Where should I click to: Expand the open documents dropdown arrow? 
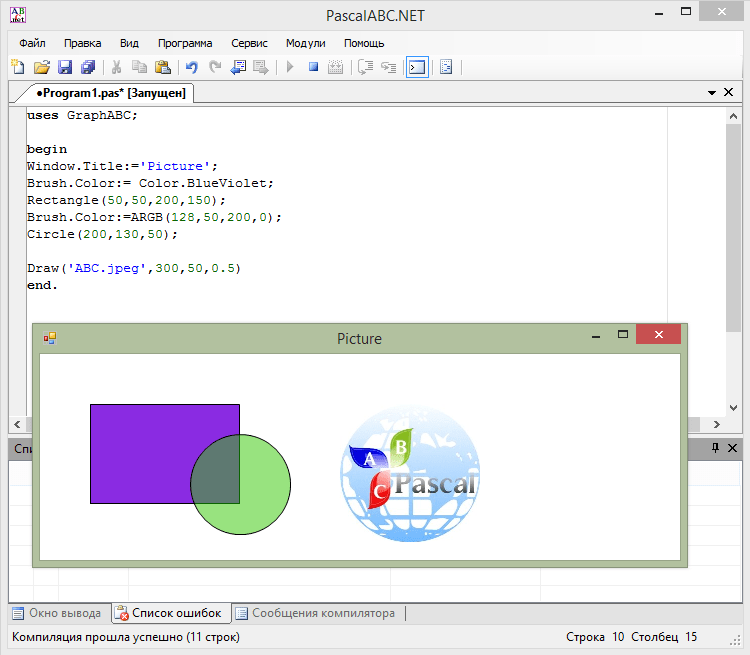click(712, 92)
